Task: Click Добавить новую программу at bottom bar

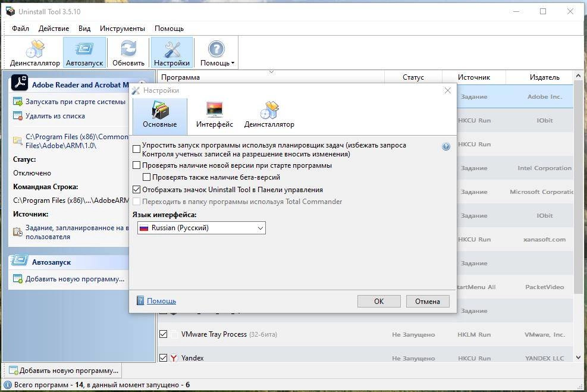Action: coord(64,371)
